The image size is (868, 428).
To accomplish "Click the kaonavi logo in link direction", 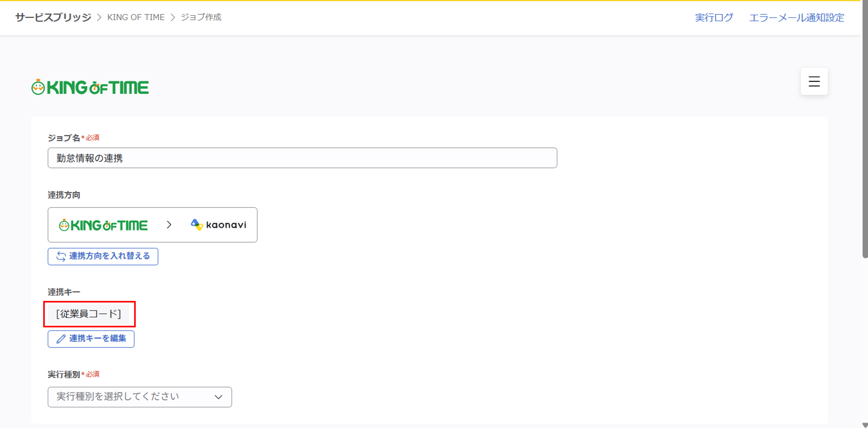I will [x=218, y=225].
